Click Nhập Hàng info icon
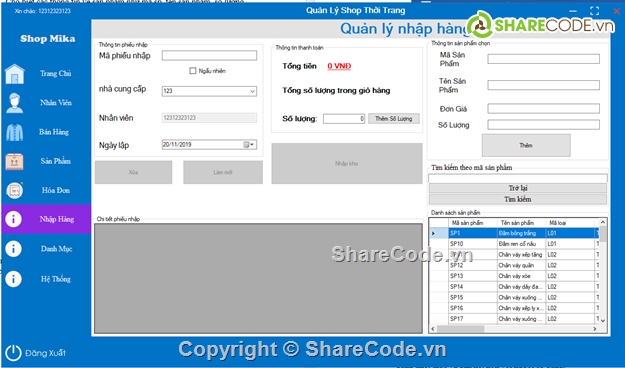This screenshot has width=625, height=368. 13,219
